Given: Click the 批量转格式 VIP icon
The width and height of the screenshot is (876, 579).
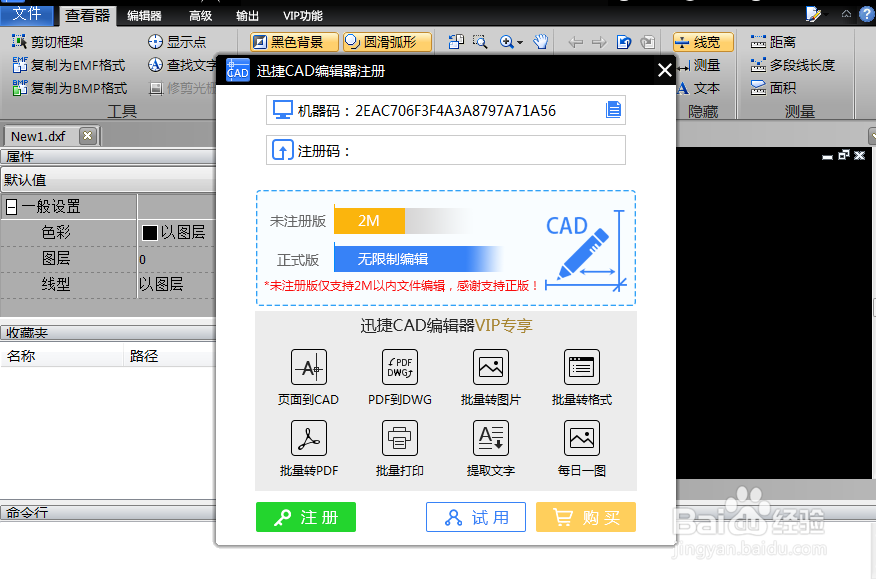Looking at the screenshot, I should 582,367.
